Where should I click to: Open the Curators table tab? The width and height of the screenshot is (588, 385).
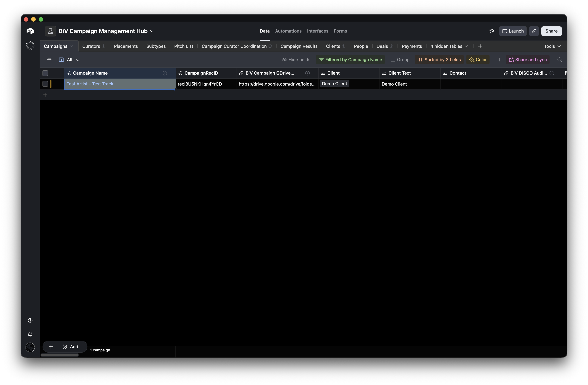pos(91,46)
